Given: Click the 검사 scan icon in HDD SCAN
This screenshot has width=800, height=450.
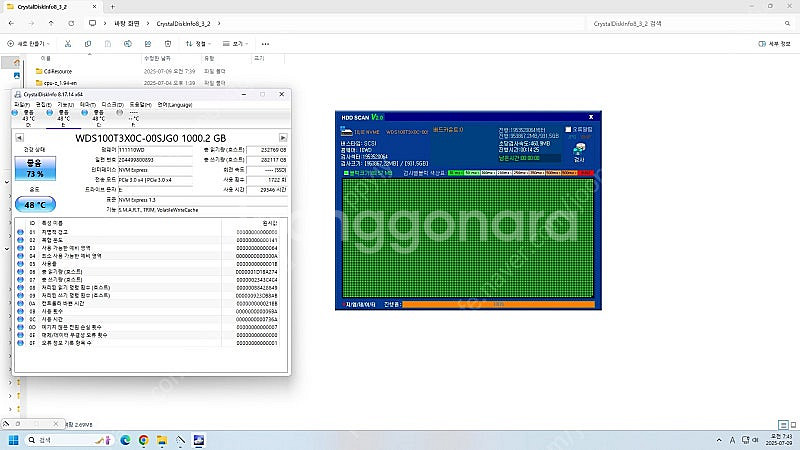Looking at the screenshot, I should coord(579,152).
